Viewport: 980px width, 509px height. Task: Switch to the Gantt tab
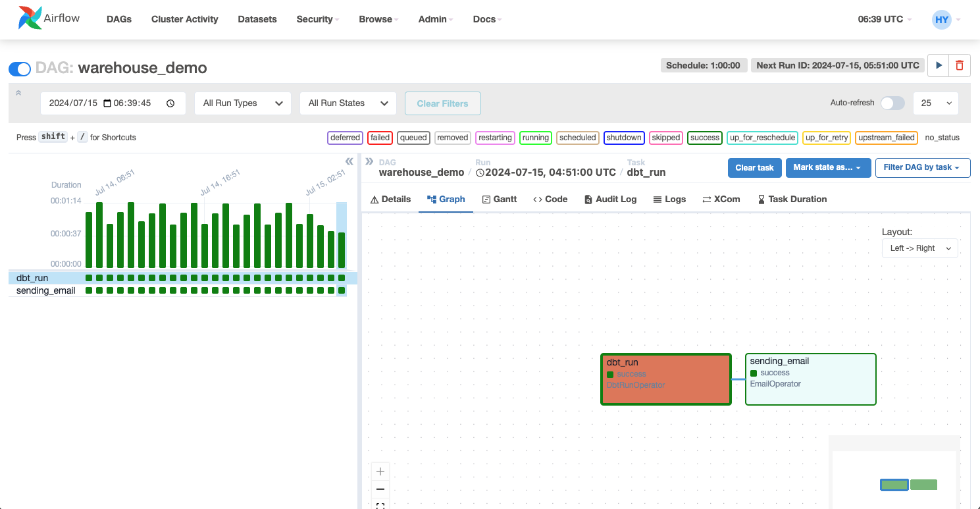pyautogui.click(x=500, y=199)
